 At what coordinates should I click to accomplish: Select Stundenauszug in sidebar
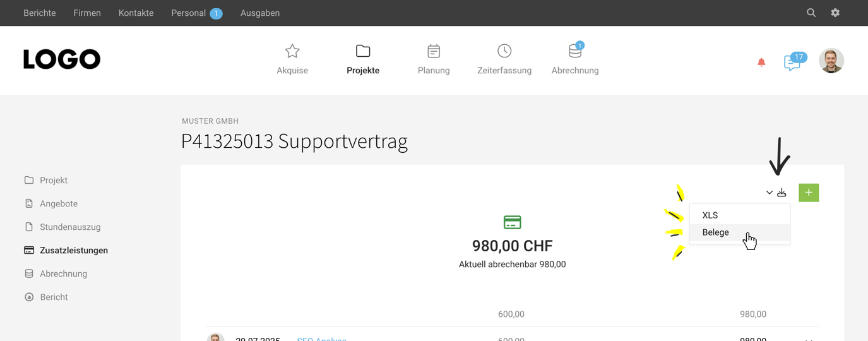click(70, 227)
